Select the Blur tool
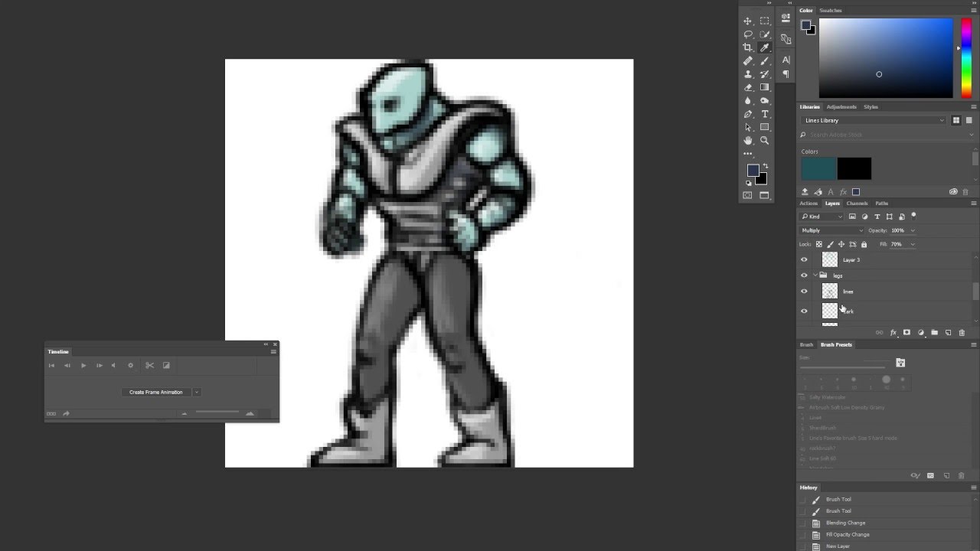This screenshot has width=980, height=551. (747, 100)
